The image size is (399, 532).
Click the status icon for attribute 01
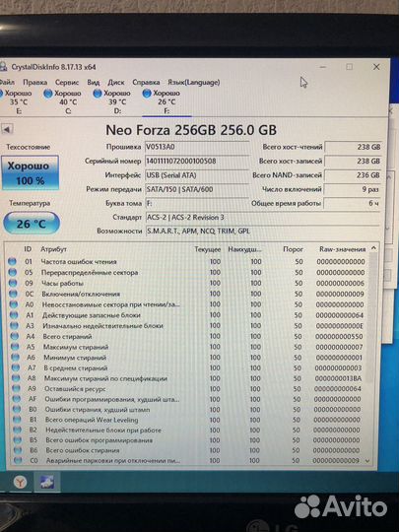12,261
